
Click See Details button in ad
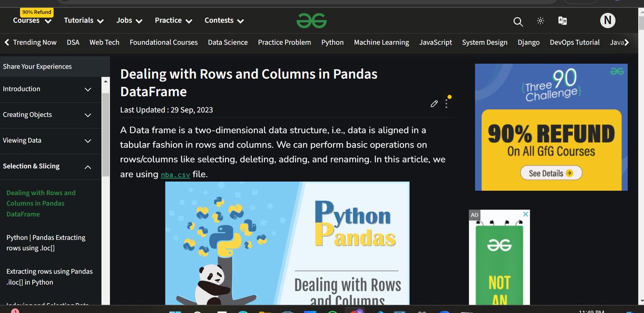tap(551, 173)
